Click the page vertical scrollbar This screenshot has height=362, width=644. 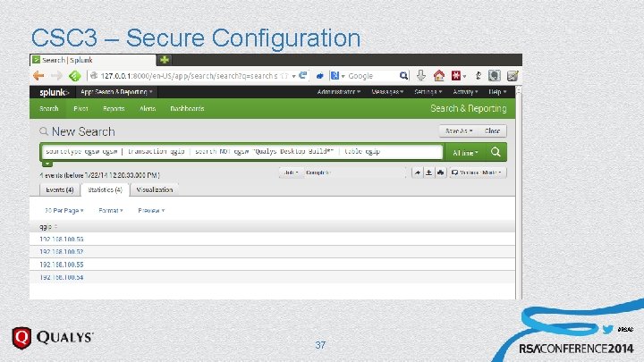tap(518, 193)
